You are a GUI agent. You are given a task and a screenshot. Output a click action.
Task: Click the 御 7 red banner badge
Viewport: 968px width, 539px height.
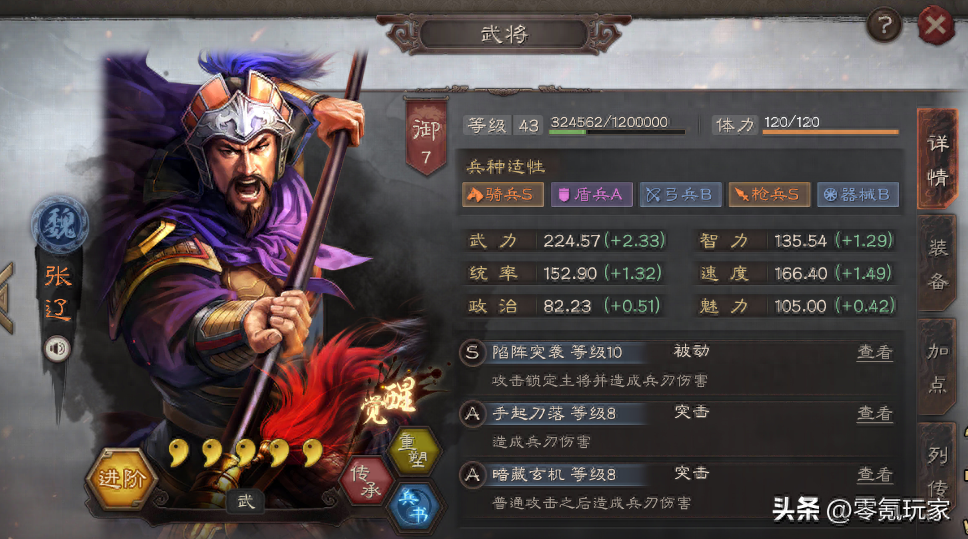pos(426,137)
